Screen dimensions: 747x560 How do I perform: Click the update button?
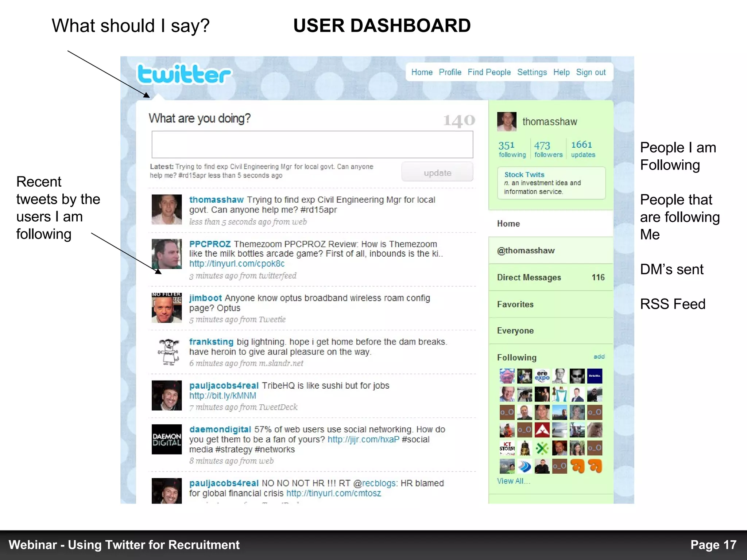(x=437, y=172)
